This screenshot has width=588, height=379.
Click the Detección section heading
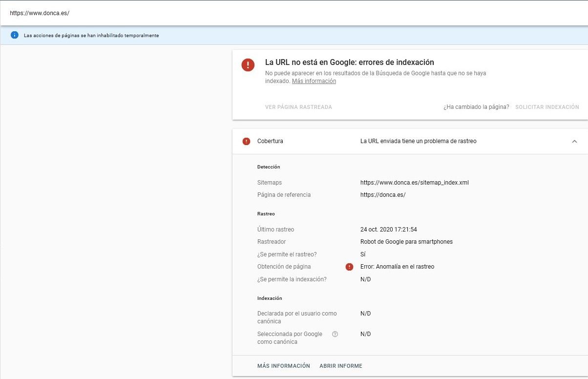coord(269,167)
